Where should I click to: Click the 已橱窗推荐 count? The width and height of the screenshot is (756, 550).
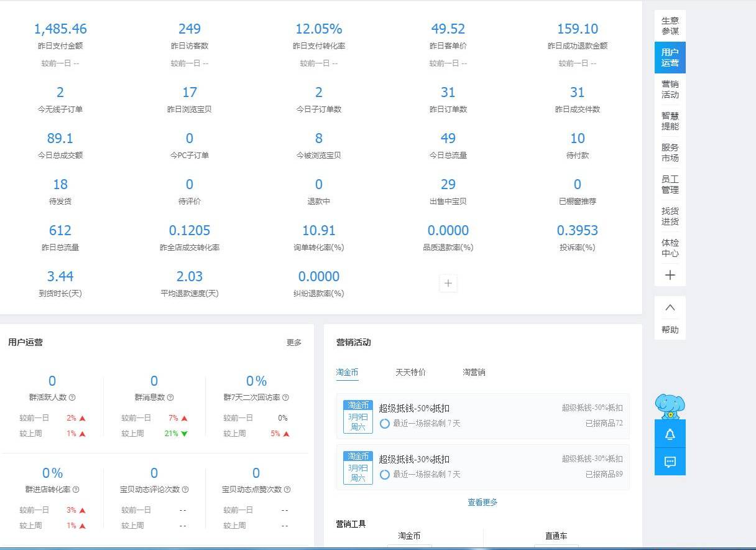coord(578,184)
